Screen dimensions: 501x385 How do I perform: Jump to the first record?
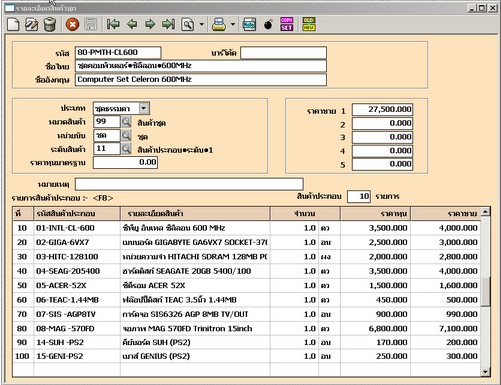(113, 24)
